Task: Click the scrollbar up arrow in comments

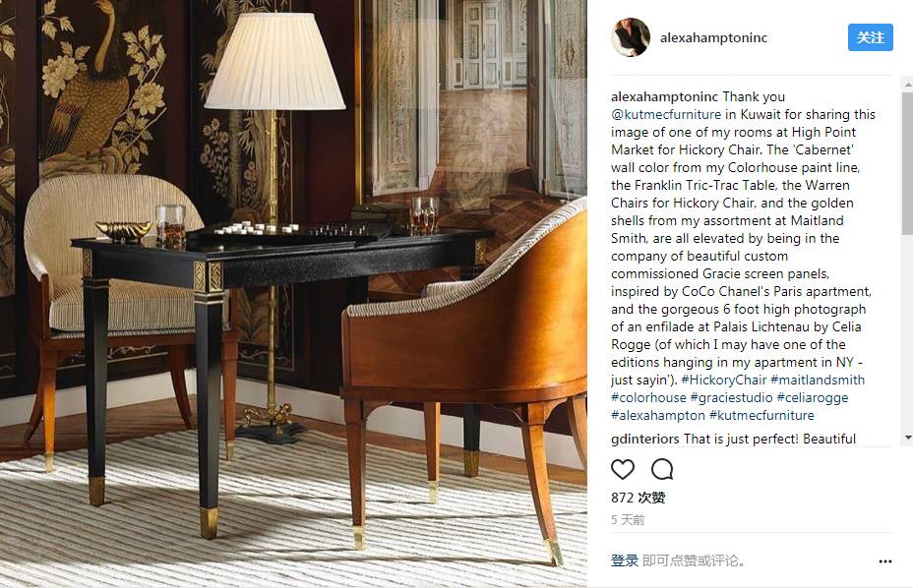Action: [x=908, y=85]
